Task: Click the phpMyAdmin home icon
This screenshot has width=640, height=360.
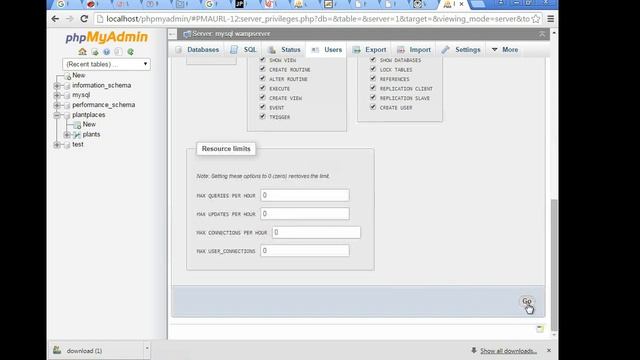Action: 82,52
